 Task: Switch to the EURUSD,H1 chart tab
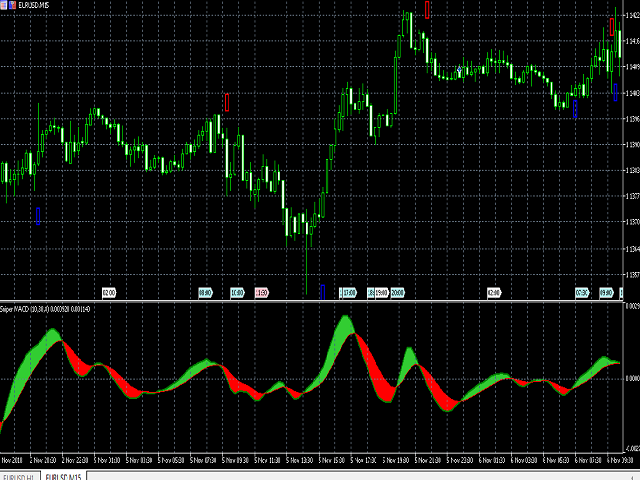(22, 475)
